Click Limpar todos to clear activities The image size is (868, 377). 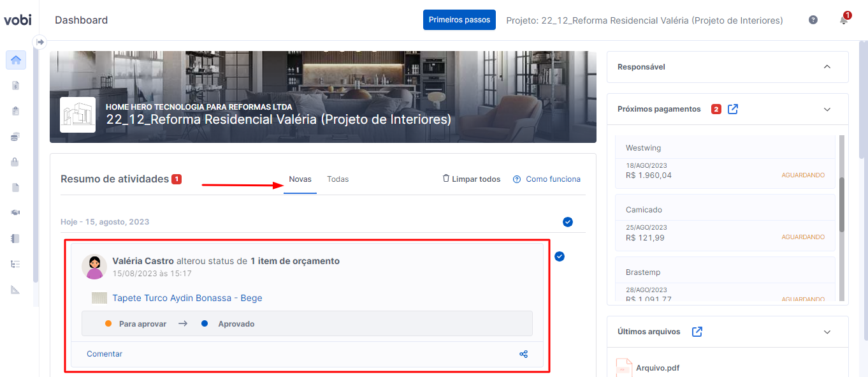click(472, 179)
